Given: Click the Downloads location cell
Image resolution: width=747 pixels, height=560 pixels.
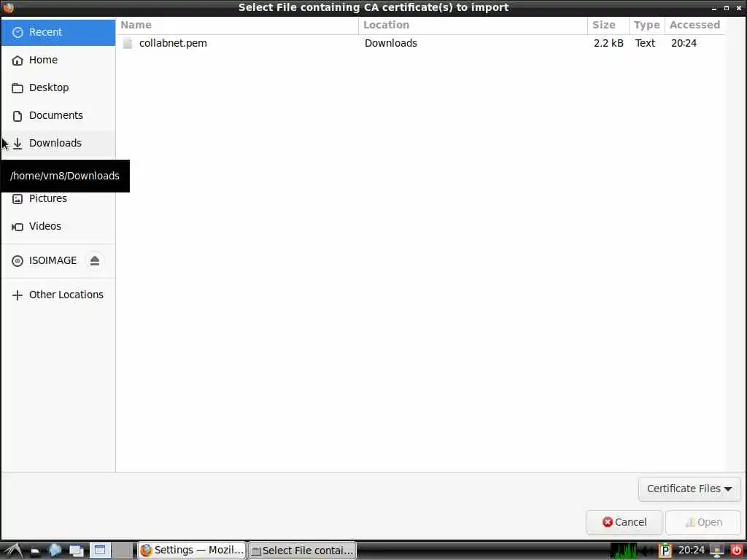Looking at the screenshot, I should click(x=391, y=43).
